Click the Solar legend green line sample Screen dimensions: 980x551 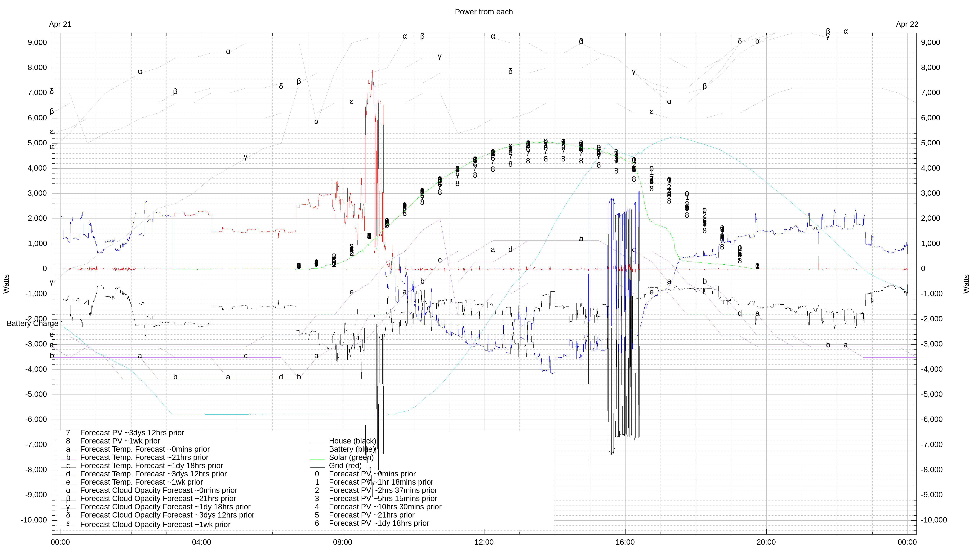click(317, 459)
